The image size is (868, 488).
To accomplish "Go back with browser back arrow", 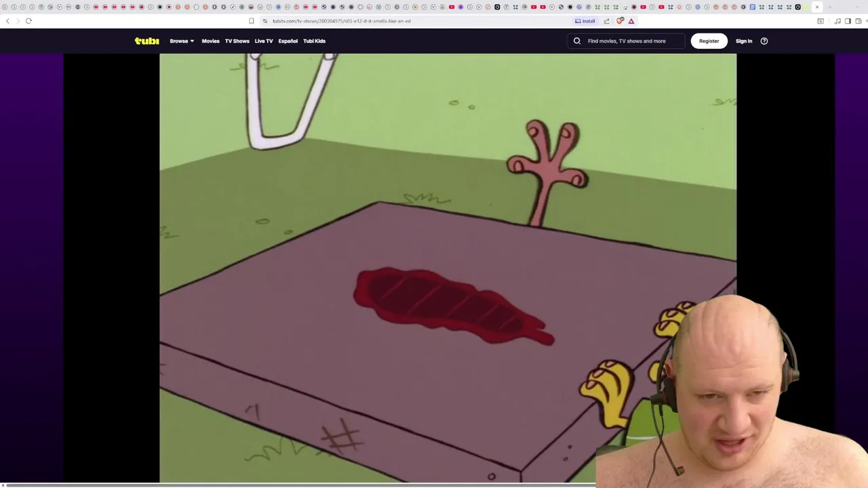I will coord(7,21).
